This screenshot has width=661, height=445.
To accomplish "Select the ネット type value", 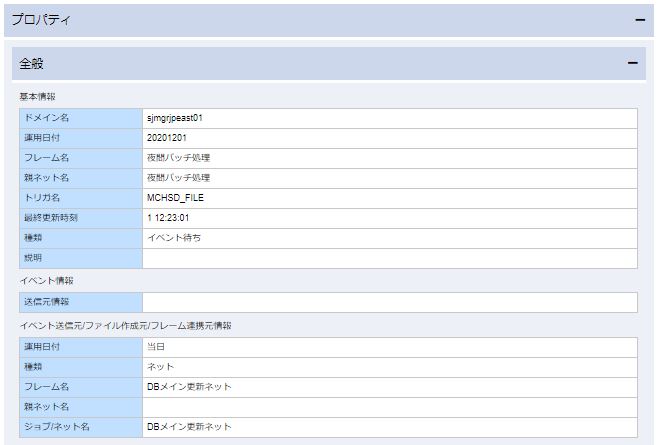I will click(x=160, y=367).
